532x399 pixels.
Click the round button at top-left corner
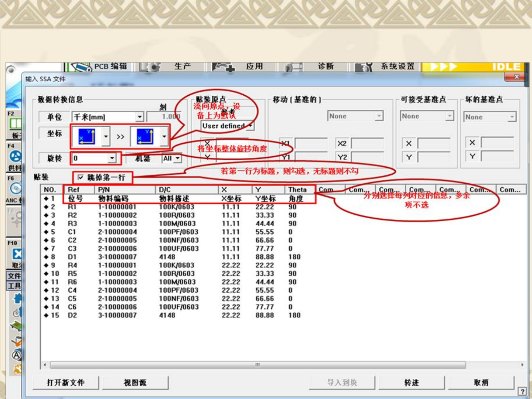(x=11, y=69)
